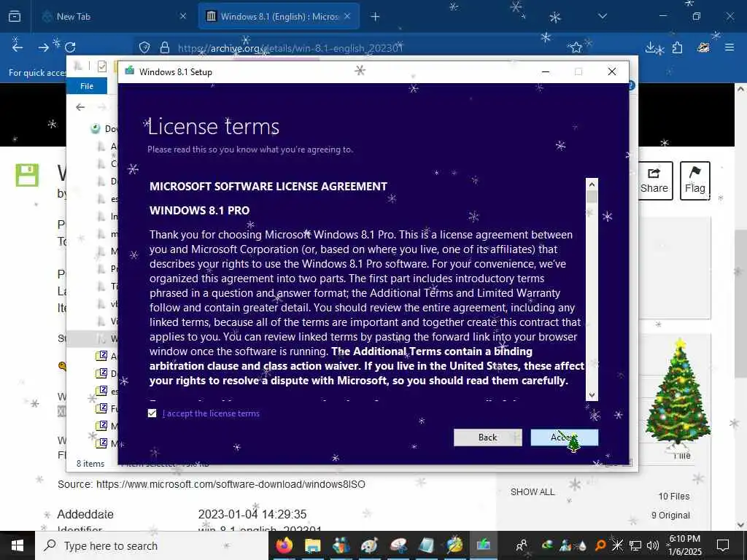Click the properties checkmark icon in Explorer toolbar

click(x=102, y=66)
